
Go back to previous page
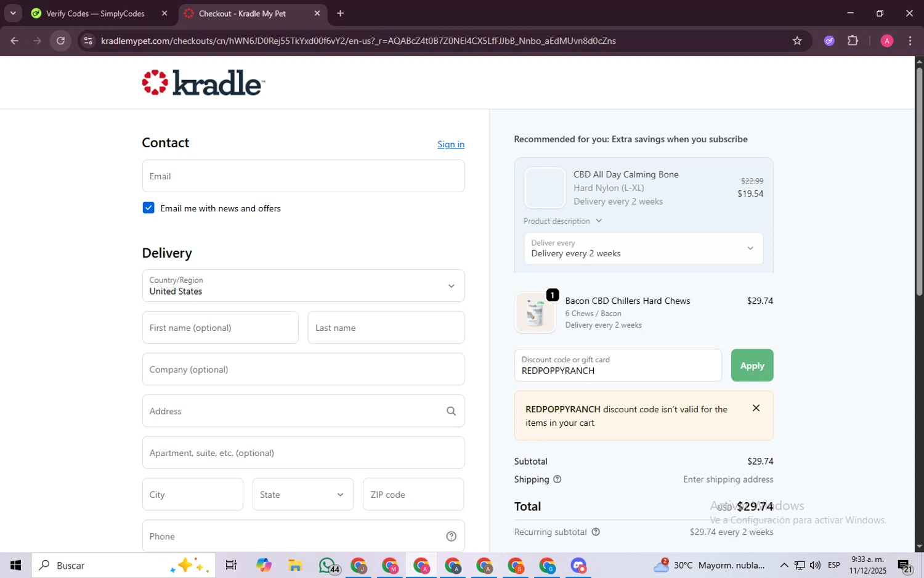[x=14, y=41]
